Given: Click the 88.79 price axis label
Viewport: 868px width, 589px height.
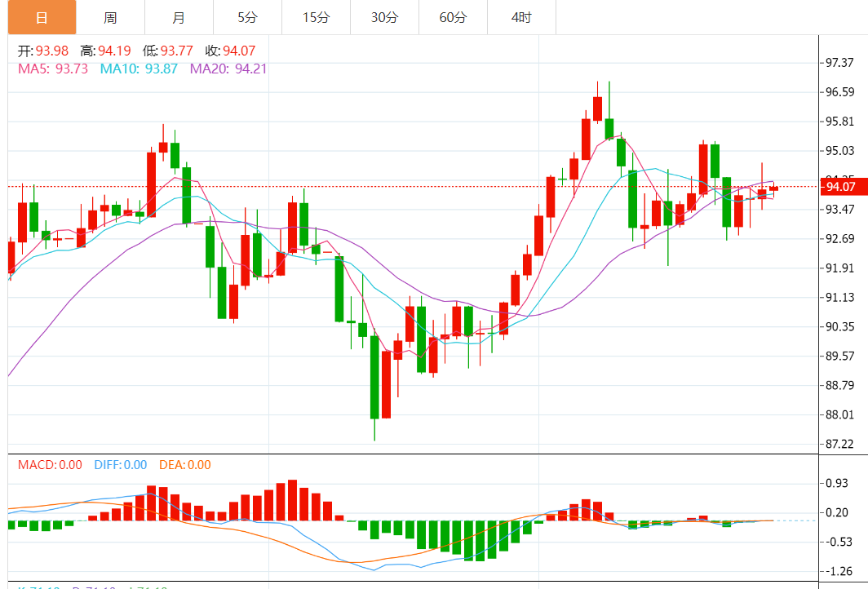Looking at the screenshot, I should [x=839, y=385].
